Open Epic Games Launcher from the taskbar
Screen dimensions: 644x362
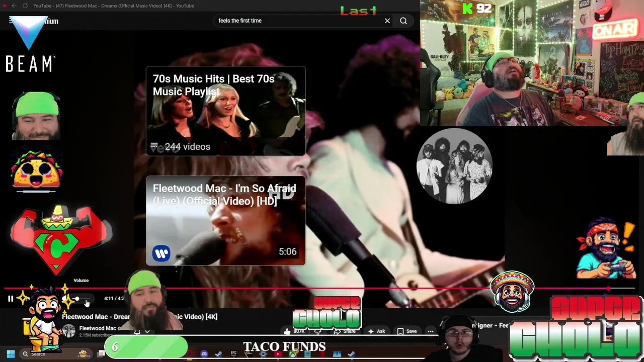pyautogui.click(x=233, y=354)
